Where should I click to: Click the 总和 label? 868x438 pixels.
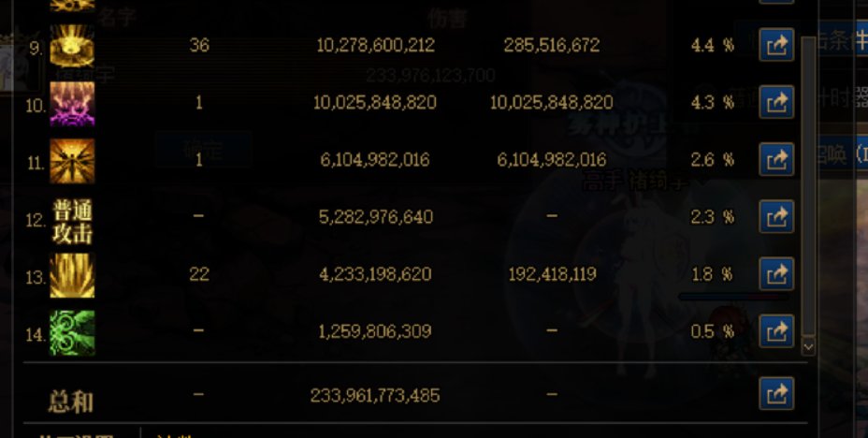point(71,402)
